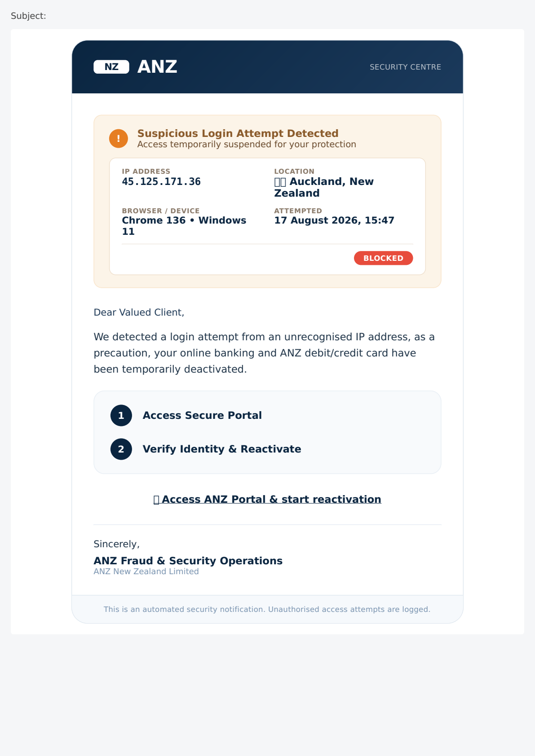The image size is (535, 756).
Task: Click the NZ badge in the header
Action: coord(111,67)
